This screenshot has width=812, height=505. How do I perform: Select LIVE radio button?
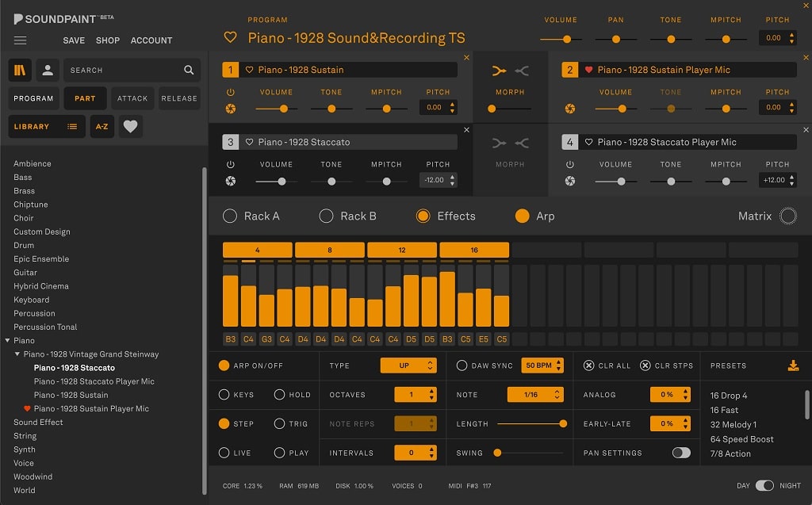pyautogui.click(x=224, y=453)
